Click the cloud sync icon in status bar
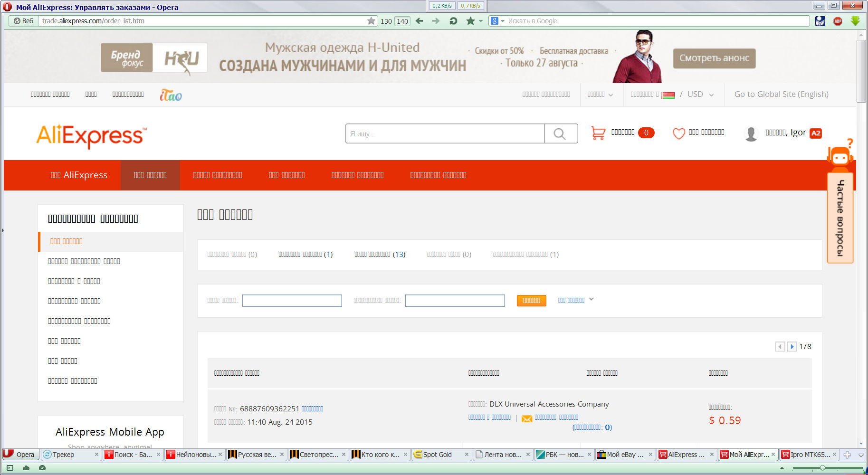Image resolution: width=868 pixels, height=475 pixels. (26, 468)
